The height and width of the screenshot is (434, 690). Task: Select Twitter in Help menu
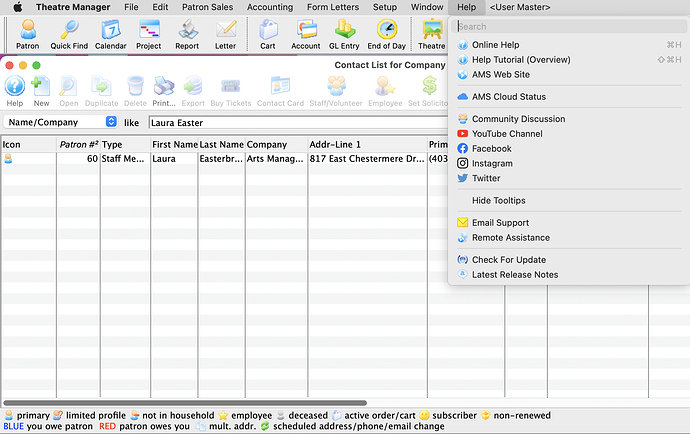click(569, 178)
